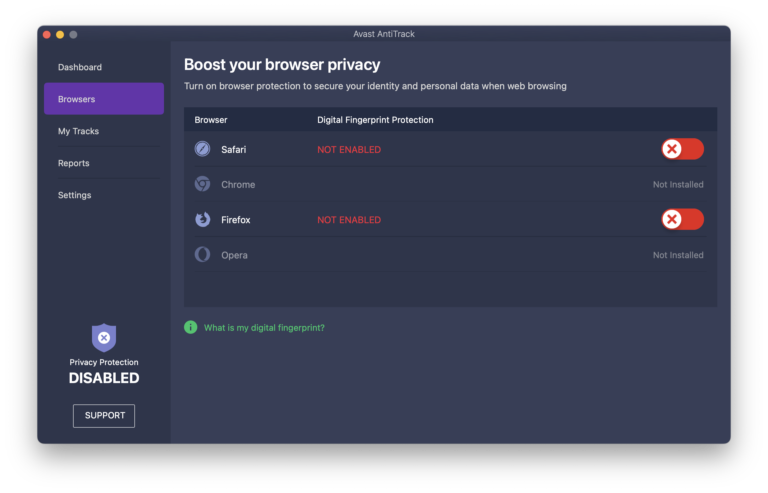Click the Opera browser name
768x493 pixels.
point(234,255)
